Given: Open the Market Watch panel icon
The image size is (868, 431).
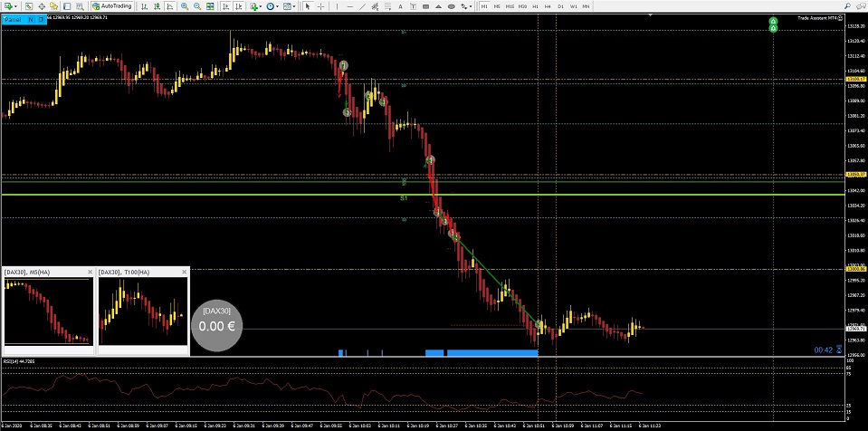Looking at the screenshot, I should click(x=28, y=6).
